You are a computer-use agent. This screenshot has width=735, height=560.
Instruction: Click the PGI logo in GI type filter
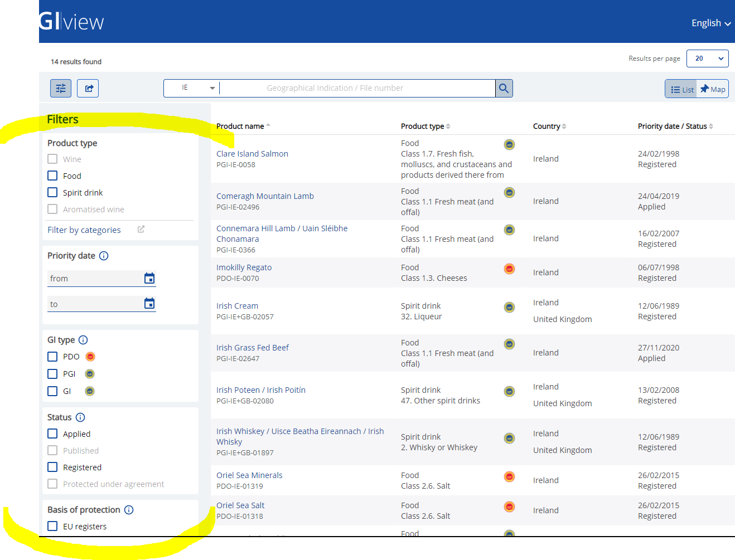pyautogui.click(x=90, y=374)
